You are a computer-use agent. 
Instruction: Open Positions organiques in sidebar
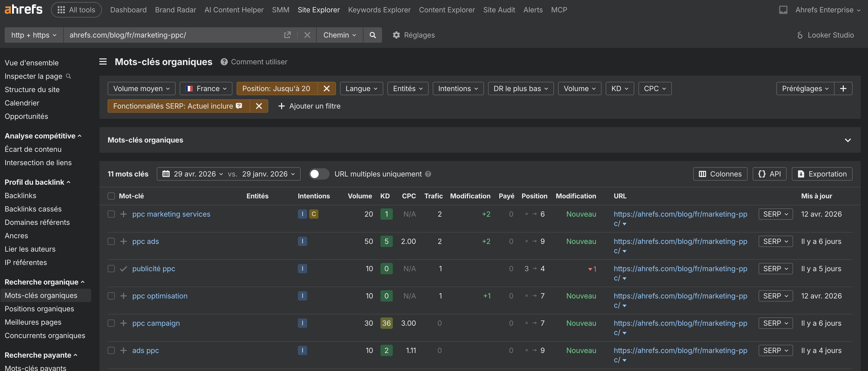(39, 309)
